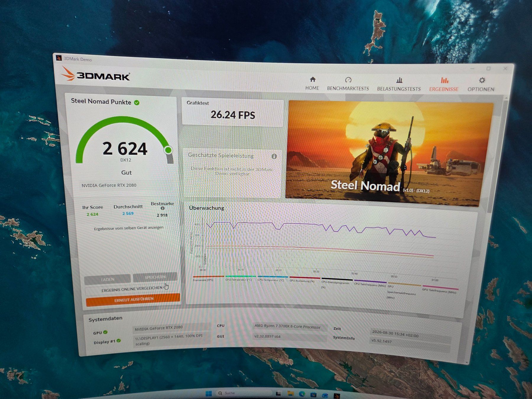Click the 3DMark logo in the header

pos(96,74)
